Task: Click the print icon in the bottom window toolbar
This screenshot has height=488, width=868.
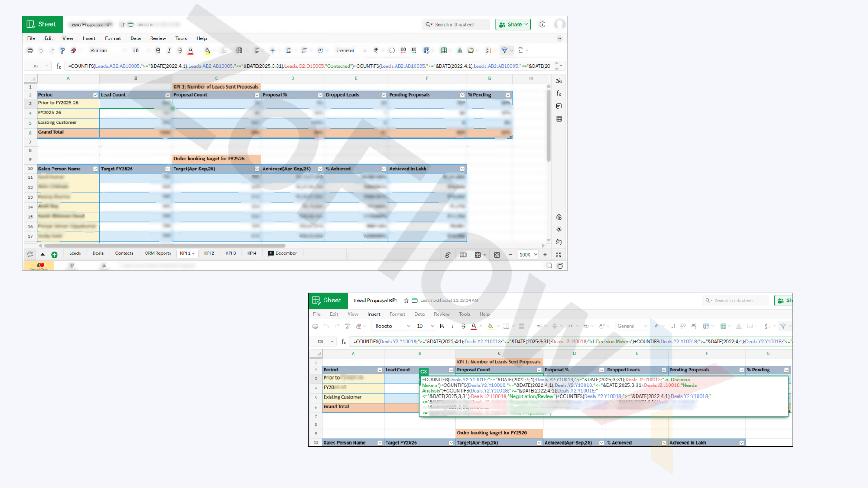Action: (x=316, y=326)
